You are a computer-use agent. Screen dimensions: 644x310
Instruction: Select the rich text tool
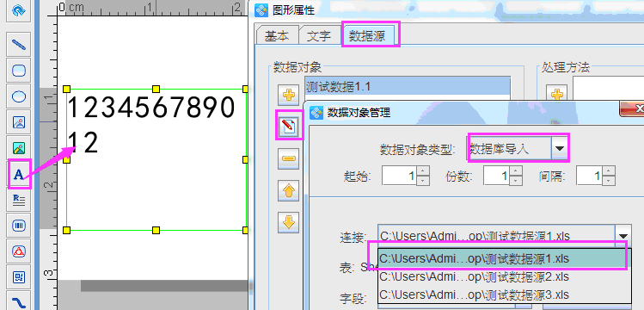click(x=19, y=201)
